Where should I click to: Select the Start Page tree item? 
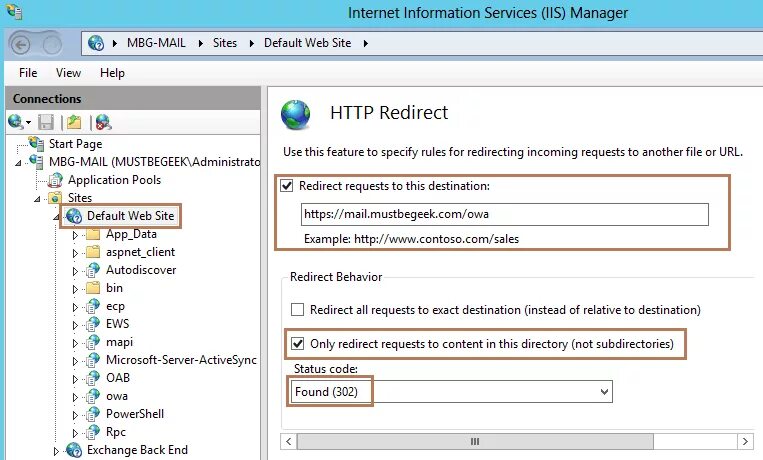[75, 144]
